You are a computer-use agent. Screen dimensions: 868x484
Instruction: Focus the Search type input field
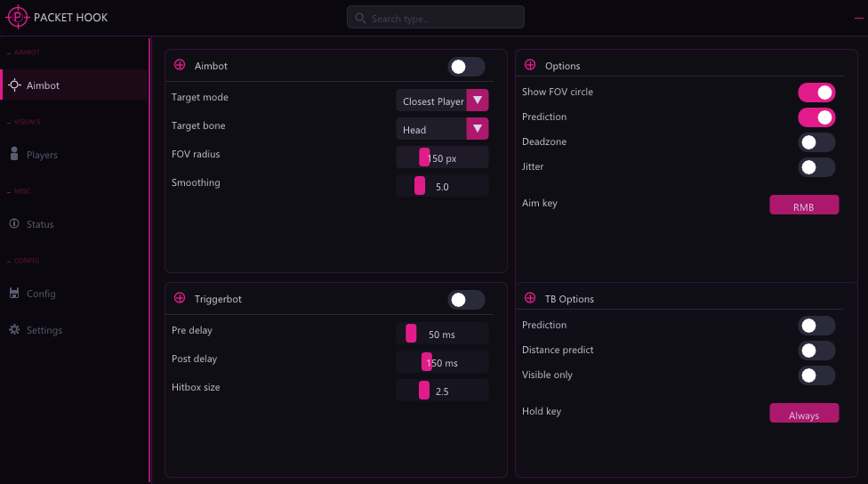coord(436,17)
